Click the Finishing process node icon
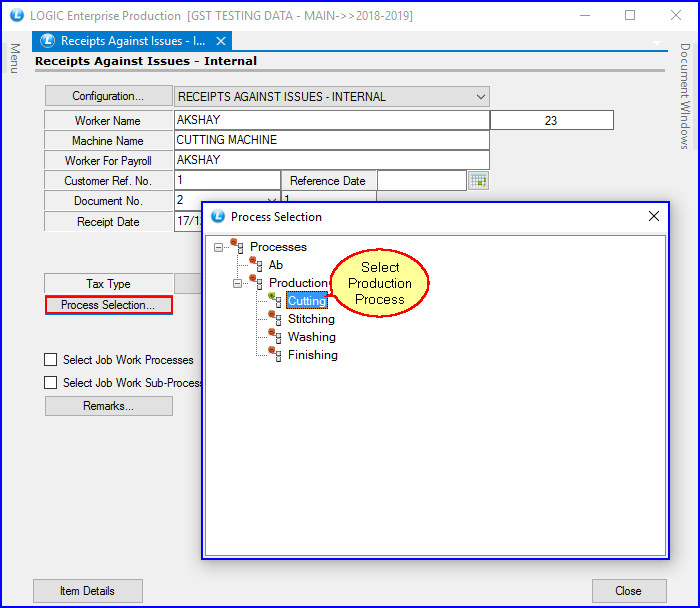This screenshot has width=700, height=608. [x=274, y=353]
